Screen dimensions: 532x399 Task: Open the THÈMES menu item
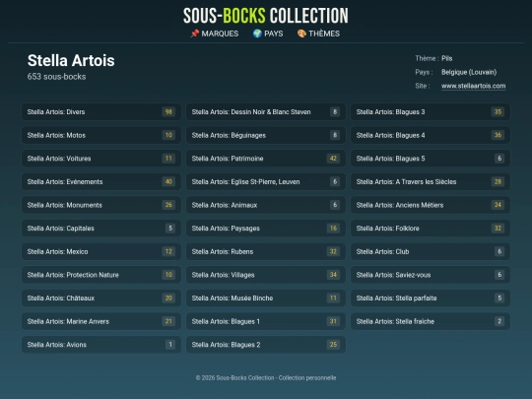click(x=318, y=33)
